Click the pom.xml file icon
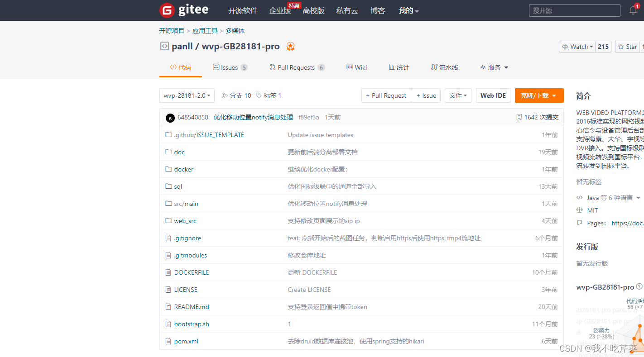644x357 pixels. pos(168,341)
